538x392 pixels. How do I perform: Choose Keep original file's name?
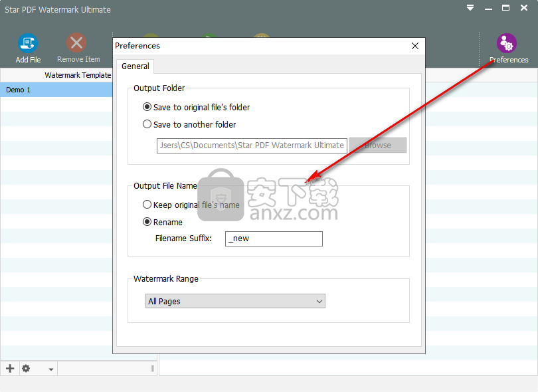(191, 205)
